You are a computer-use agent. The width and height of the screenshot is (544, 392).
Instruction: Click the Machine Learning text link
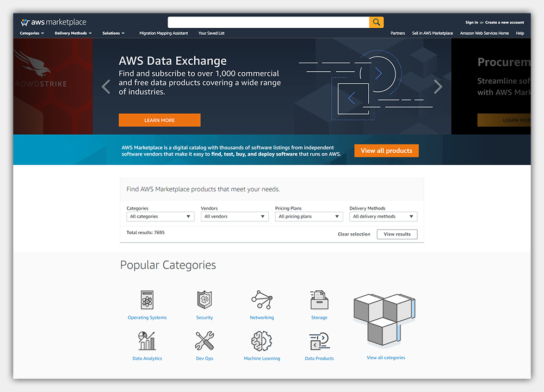click(x=262, y=358)
